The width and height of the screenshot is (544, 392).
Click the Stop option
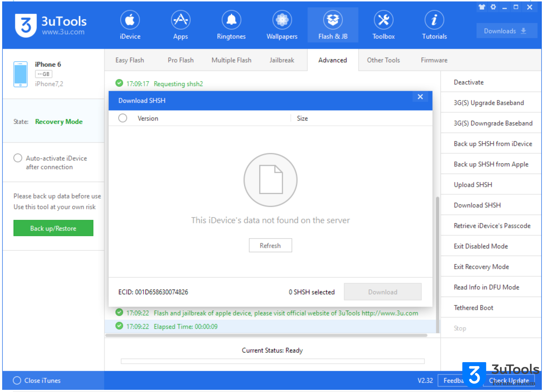[x=491, y=328]
